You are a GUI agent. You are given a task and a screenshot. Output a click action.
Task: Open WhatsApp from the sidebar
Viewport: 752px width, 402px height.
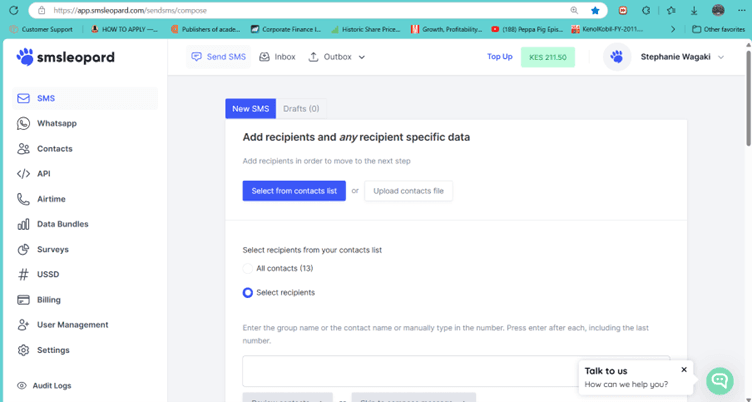click(56, 124)
